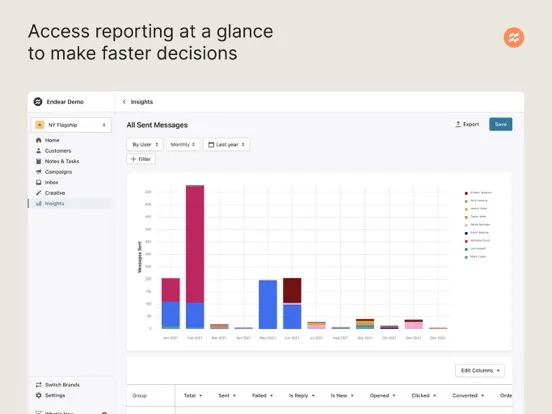Image resolution: width=552 pixels, height=414 pixels.
Task: Open Home via its house icon
Action: [38, 140]
